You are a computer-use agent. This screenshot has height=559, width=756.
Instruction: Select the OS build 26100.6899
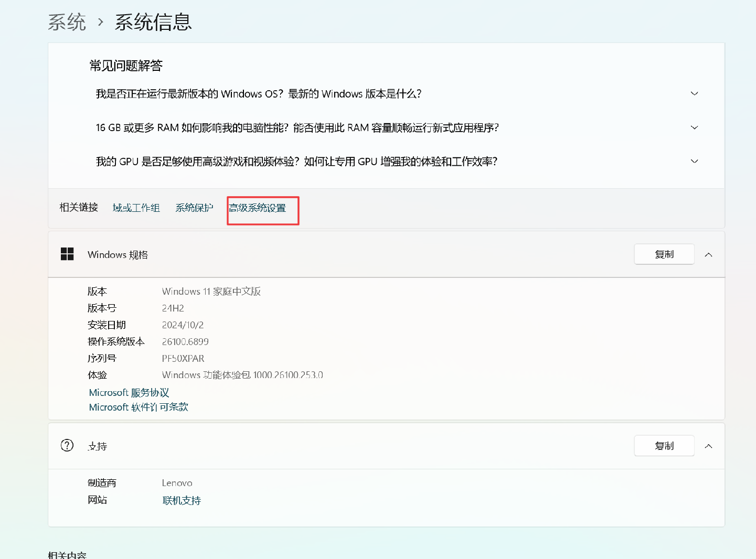coord(185,342)
